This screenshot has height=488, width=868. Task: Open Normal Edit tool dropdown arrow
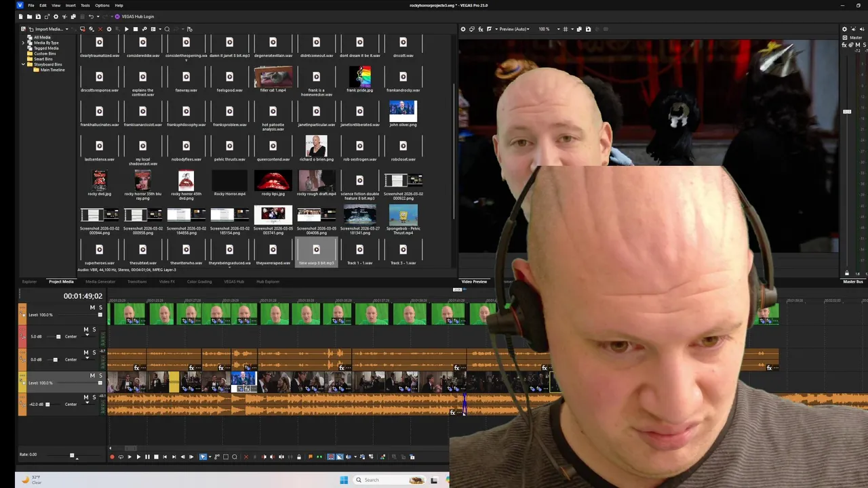pyautogui.click(x=210, y=457)
